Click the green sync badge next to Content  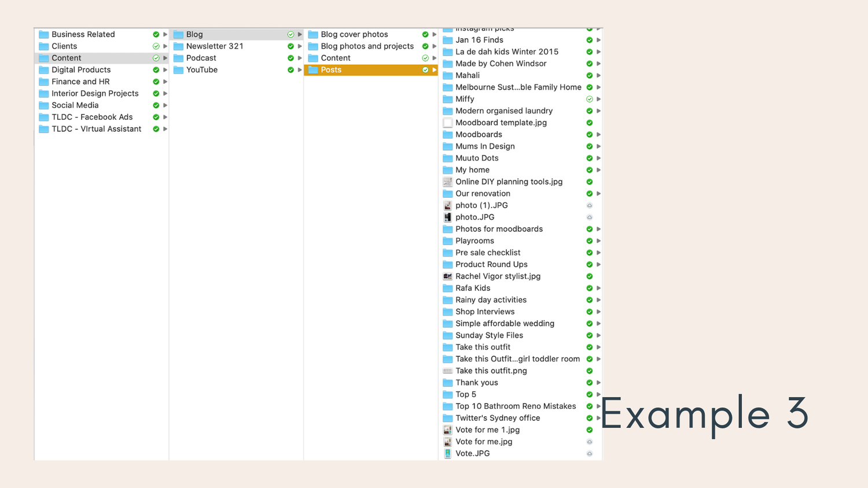click(155, 58)
